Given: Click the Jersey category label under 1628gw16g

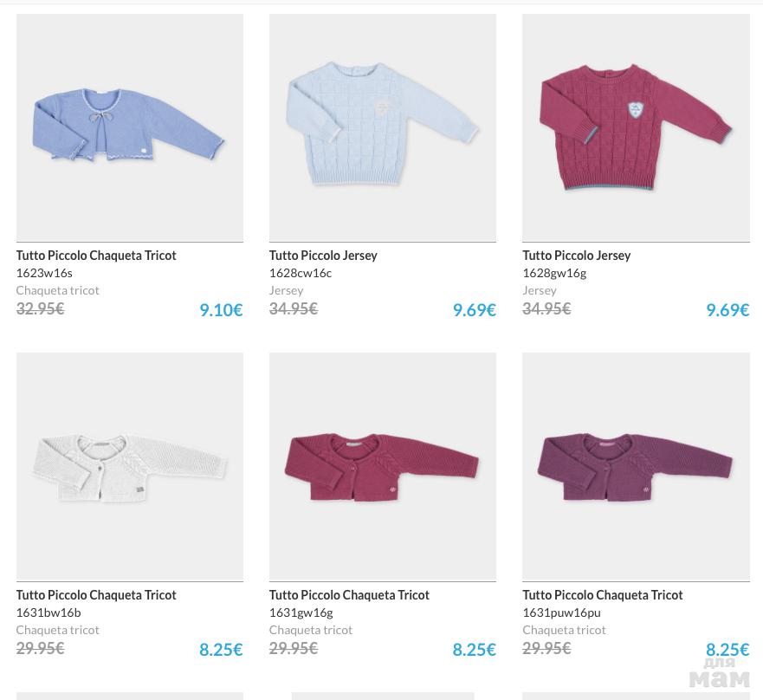Looking at the screenshot, I should tap(540, 290).
